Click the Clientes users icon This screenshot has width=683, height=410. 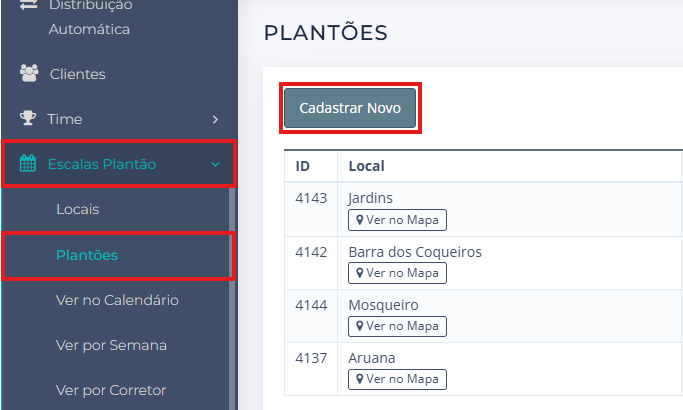point(29,74)
